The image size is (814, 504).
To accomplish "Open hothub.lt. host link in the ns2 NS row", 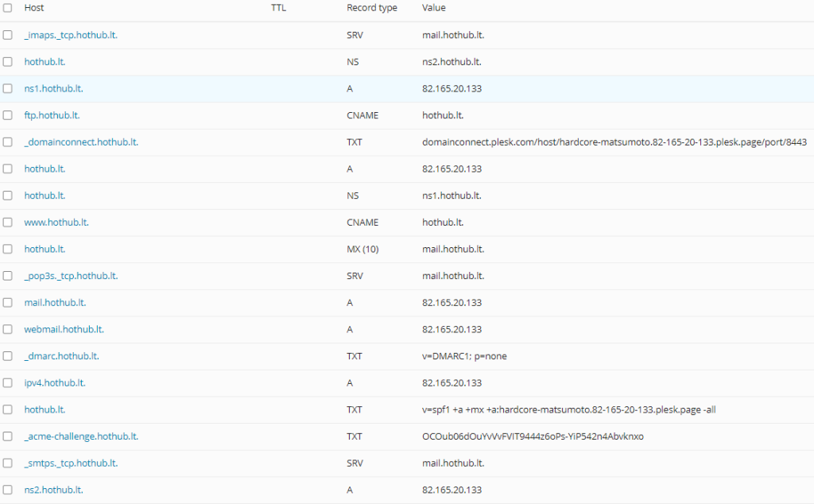I will point(45,62).
